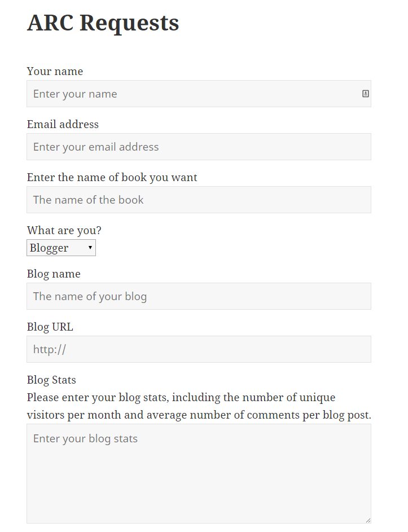Click the word "Blogger" in the select box
408x532 pixels.
point(49,248)
